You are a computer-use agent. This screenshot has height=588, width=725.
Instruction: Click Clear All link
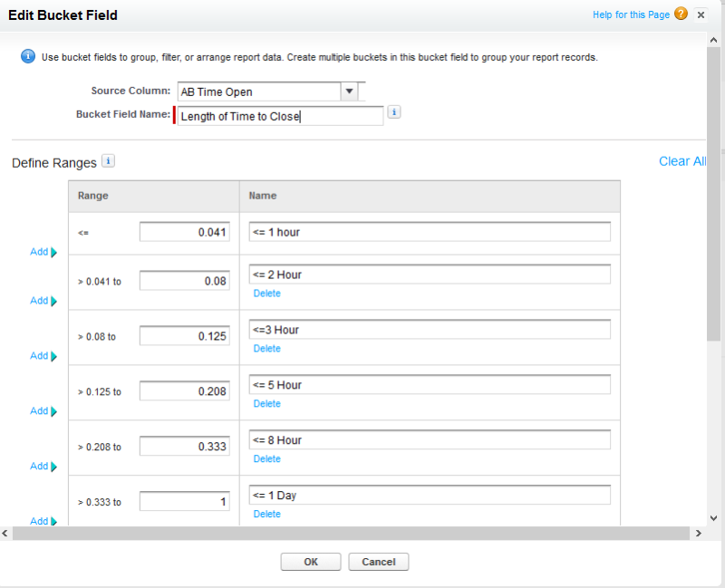681,161
